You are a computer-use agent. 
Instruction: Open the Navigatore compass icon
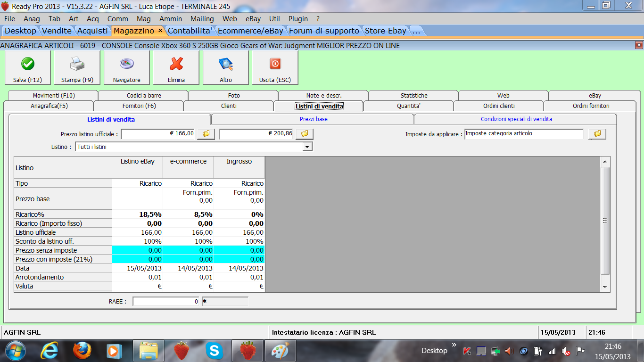point(127,64)
